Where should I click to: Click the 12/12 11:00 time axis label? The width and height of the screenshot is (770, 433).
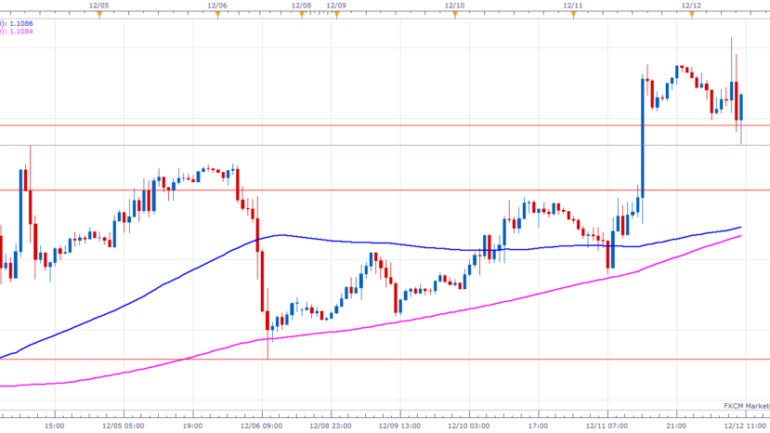(x=745, y=426)
